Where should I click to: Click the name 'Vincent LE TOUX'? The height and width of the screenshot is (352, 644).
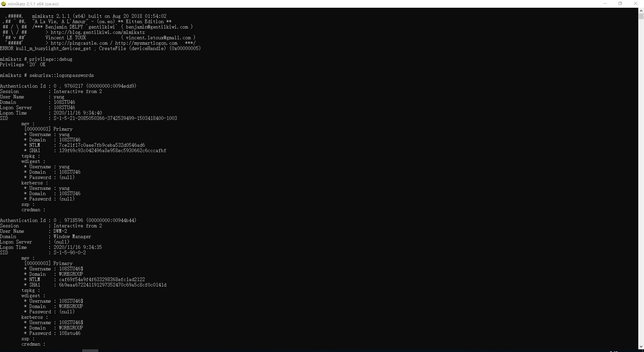tap(66, 38)
